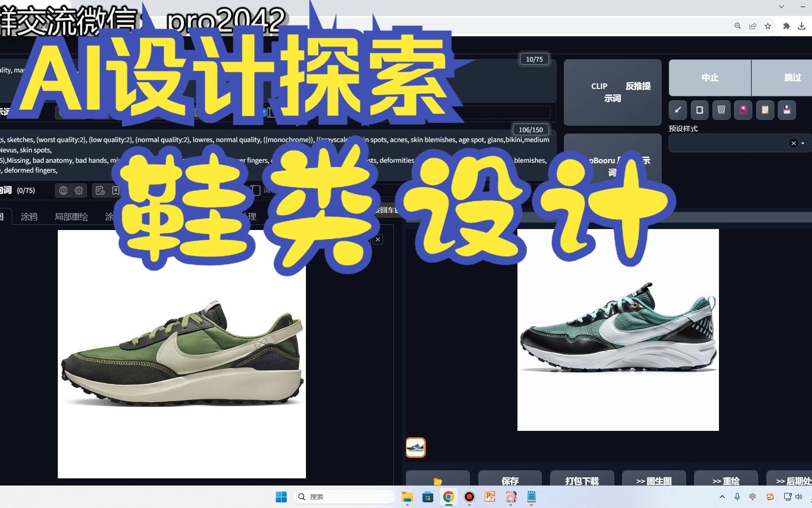
Task: Clear the prompt with the trash bin icon
Action: (x=721, y=110)
